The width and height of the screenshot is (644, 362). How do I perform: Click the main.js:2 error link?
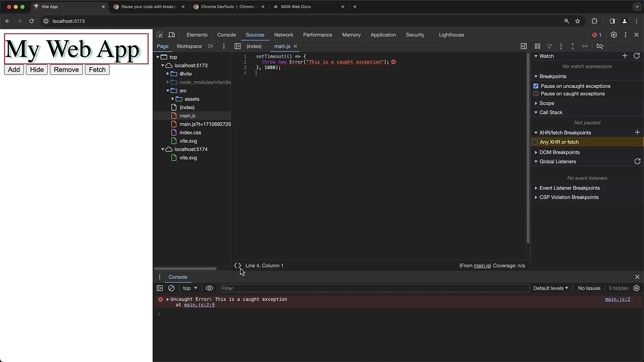[x=618, y=300]
